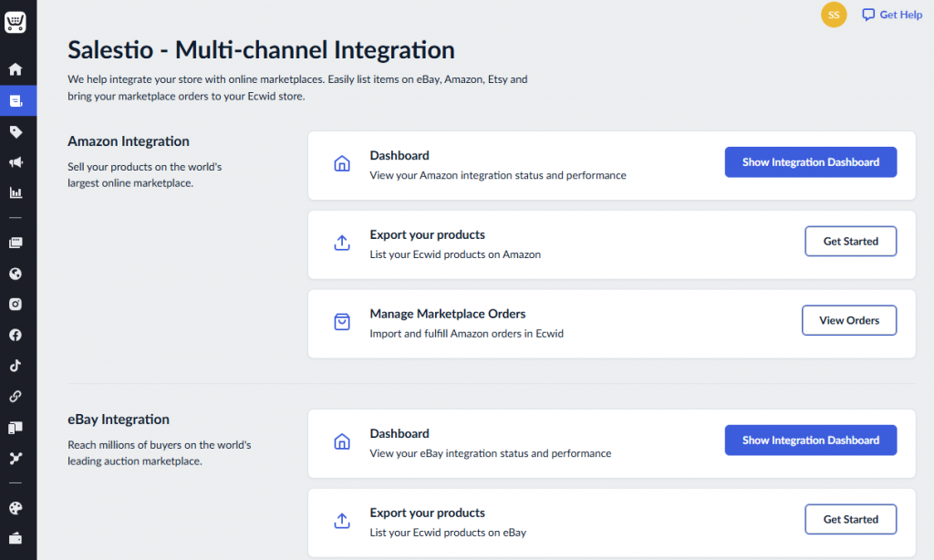Click the Get Help link
934x560 pixels.
tap(892, 15)
